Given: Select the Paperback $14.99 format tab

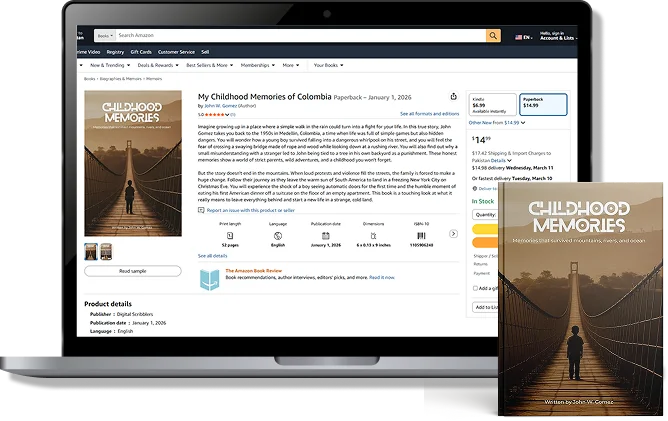Looking at the screenshot, I should point(543,104).
